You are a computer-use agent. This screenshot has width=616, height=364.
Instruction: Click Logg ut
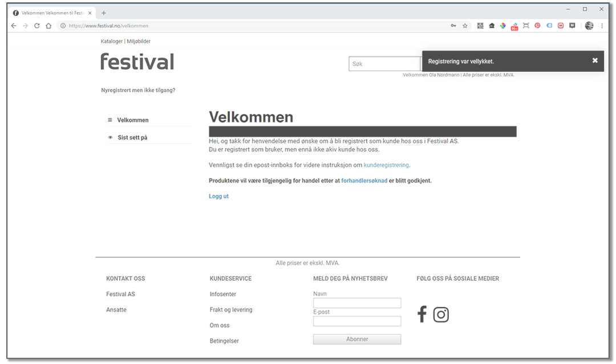218,196
